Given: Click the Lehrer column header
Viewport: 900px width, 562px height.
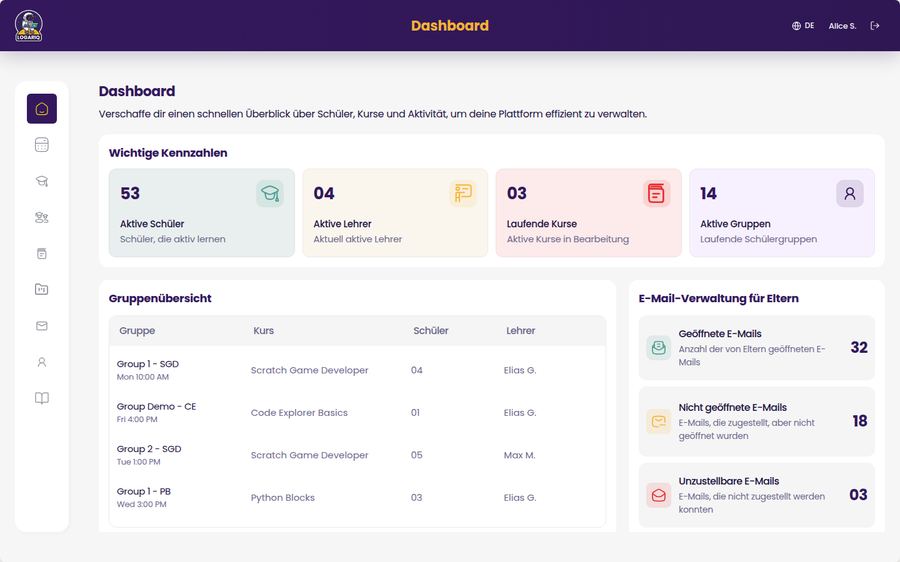Looking at the screenshot, I should [x=521, y=331].
